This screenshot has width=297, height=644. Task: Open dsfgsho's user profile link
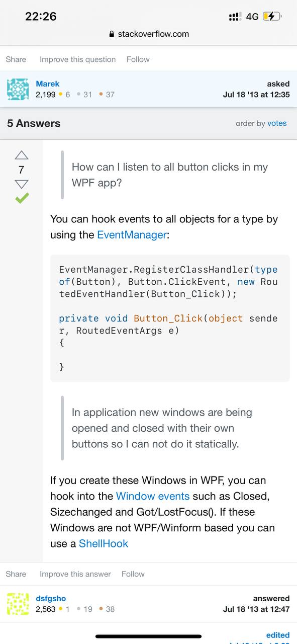51,598
